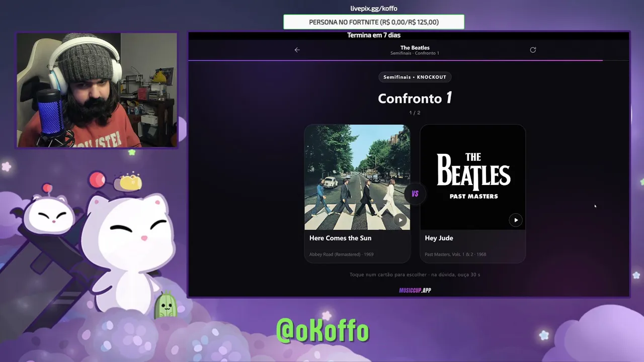Choose the Abbey Road album cover
The height and width of the screenshot is (362, 644).
(357, 177)
